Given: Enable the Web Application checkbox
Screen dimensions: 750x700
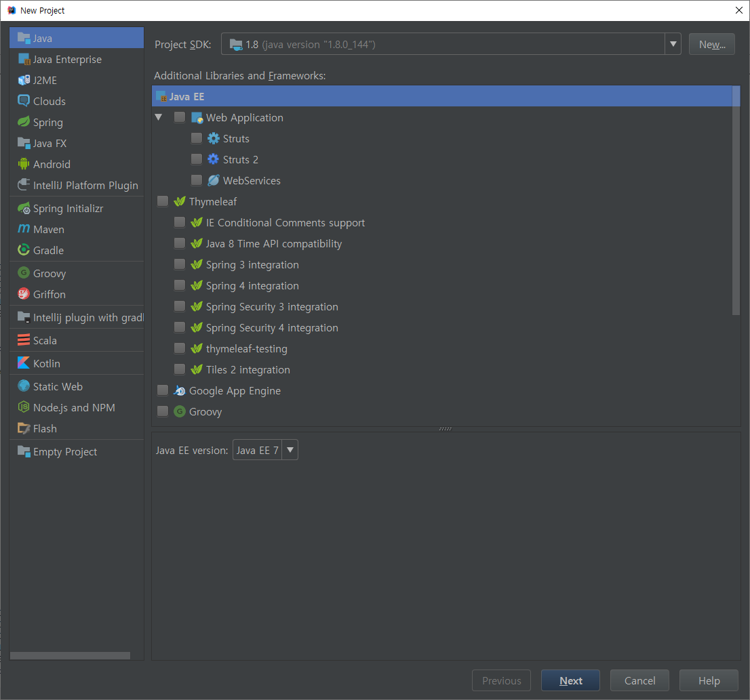Looking at the screenshot, I should pyautogui.click(x=180, y=117).
